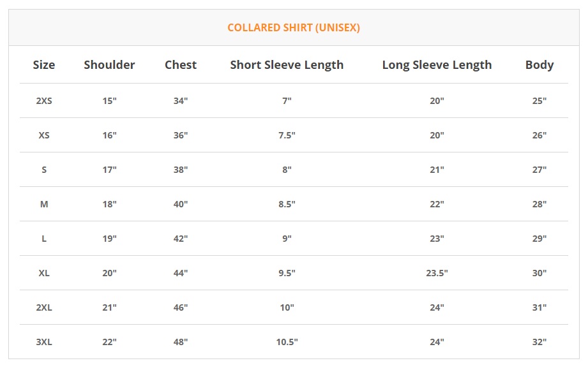588x370 pixels.
Task: Click the 'Short Sleeve Length' column header
Action: [x=287, y=65]
